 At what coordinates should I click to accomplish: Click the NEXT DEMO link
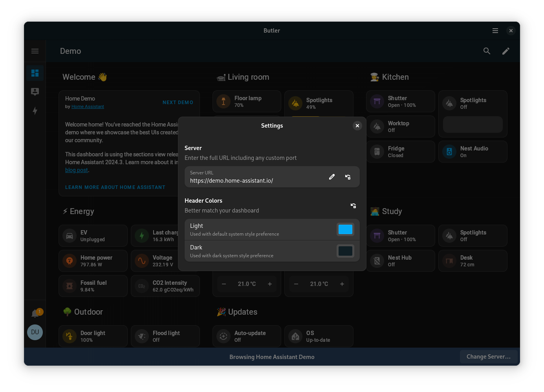pyautogui.click(x=178, y=103)
